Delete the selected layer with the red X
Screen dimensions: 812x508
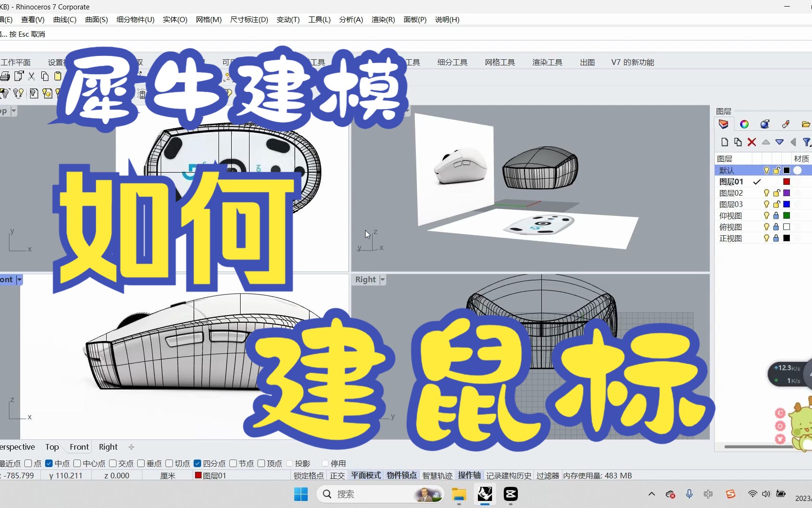pyautogui.click(x=752, y=142)
